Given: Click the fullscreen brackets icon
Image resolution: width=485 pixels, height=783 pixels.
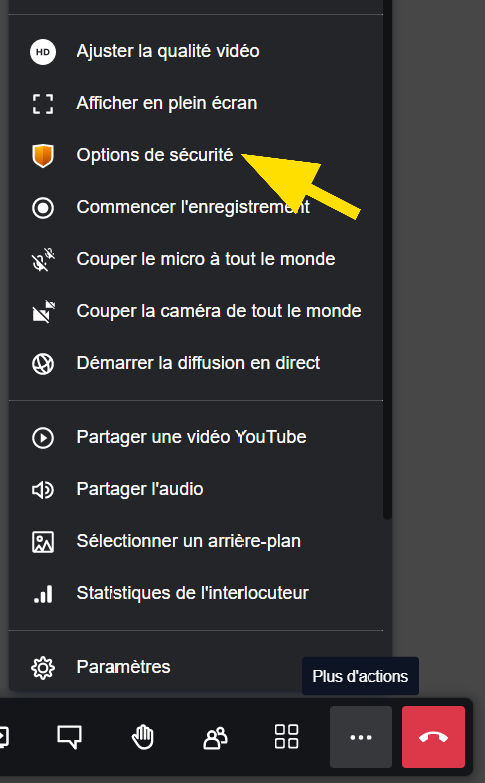Looking at the screenshot, I should pos(43,104).
